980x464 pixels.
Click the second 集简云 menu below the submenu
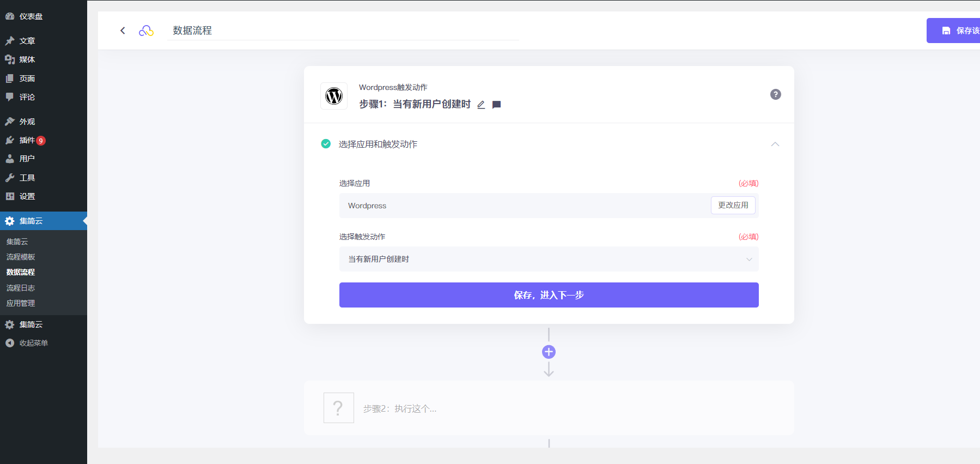44,324
